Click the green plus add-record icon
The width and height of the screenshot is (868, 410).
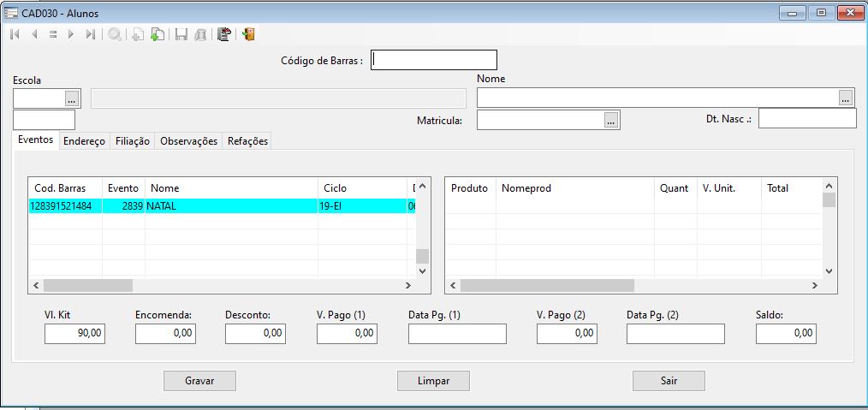click(x=157, y=35)
